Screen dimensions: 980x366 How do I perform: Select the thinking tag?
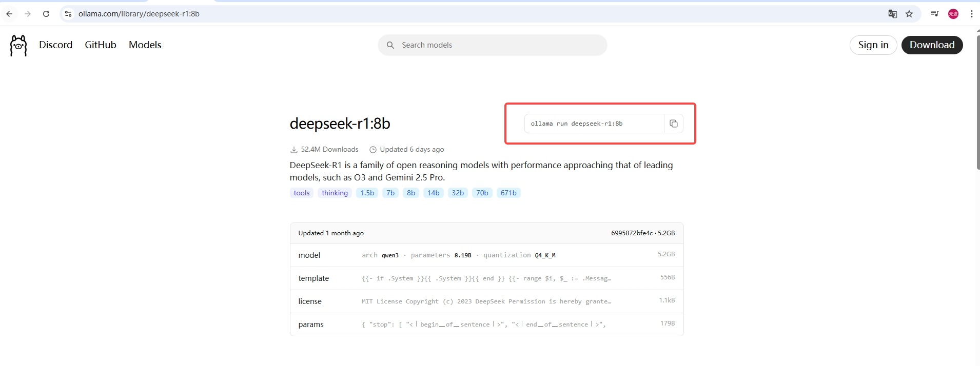click(x=335, y=193)
